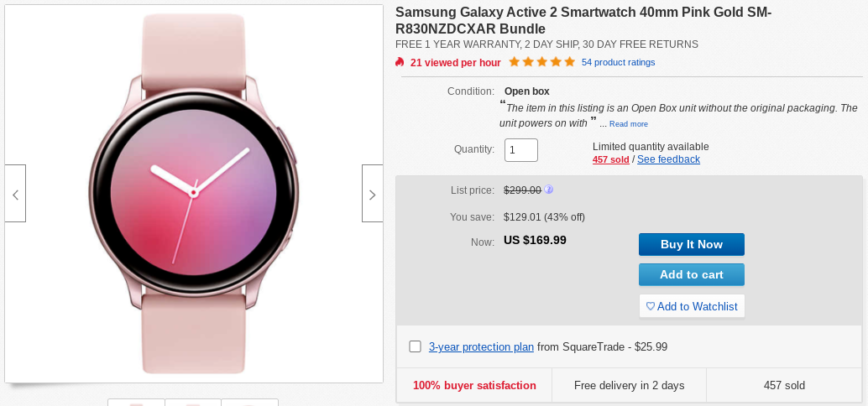
Task: Open the 54 product ratings link
Action: coord(619,62)
